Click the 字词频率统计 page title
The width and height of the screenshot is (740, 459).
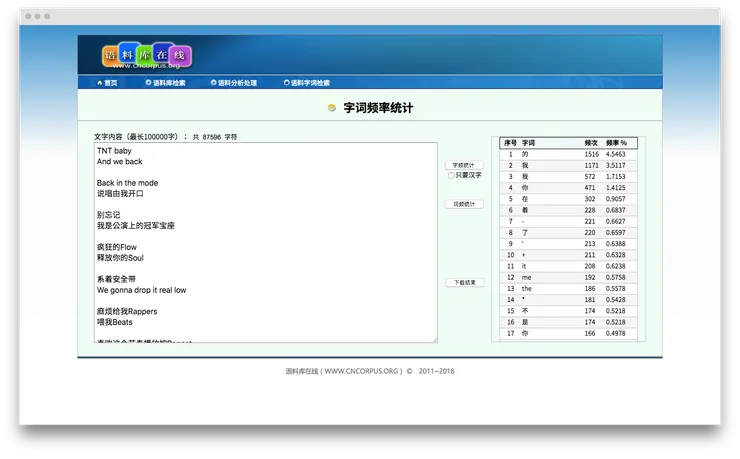378,108
